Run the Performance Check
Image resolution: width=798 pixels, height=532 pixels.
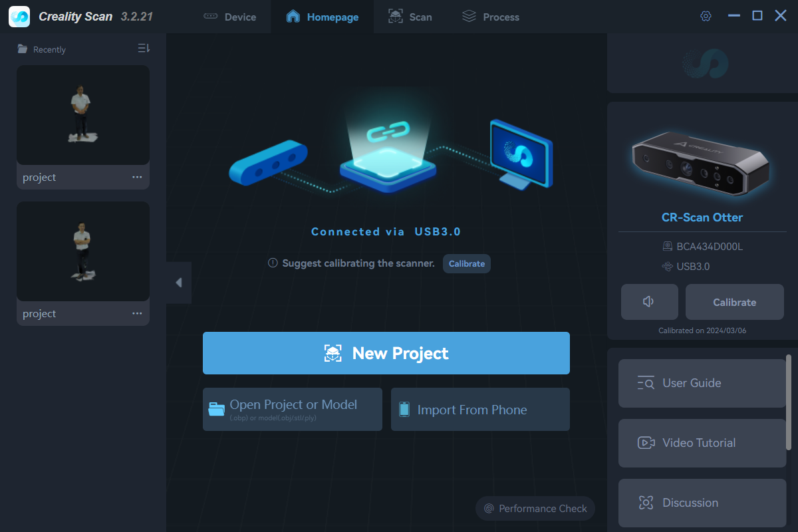tap(535, 509)
